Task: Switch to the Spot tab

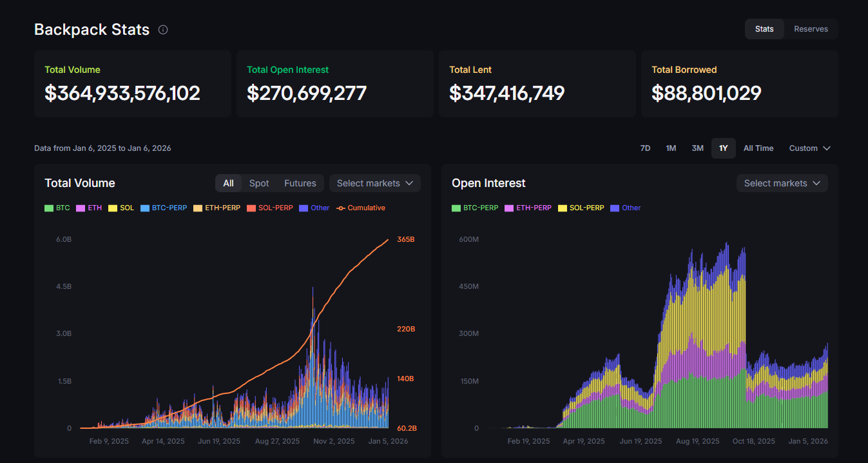Action: (259, 183)
